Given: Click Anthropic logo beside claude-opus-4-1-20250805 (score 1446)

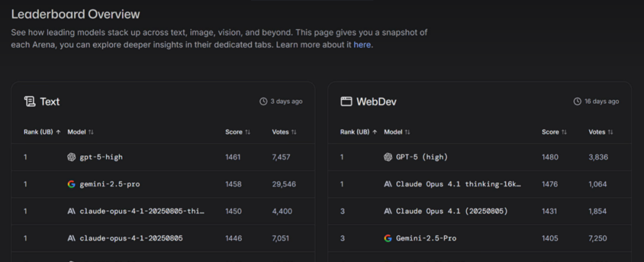Looking at the screenshot, I should 72,238.
